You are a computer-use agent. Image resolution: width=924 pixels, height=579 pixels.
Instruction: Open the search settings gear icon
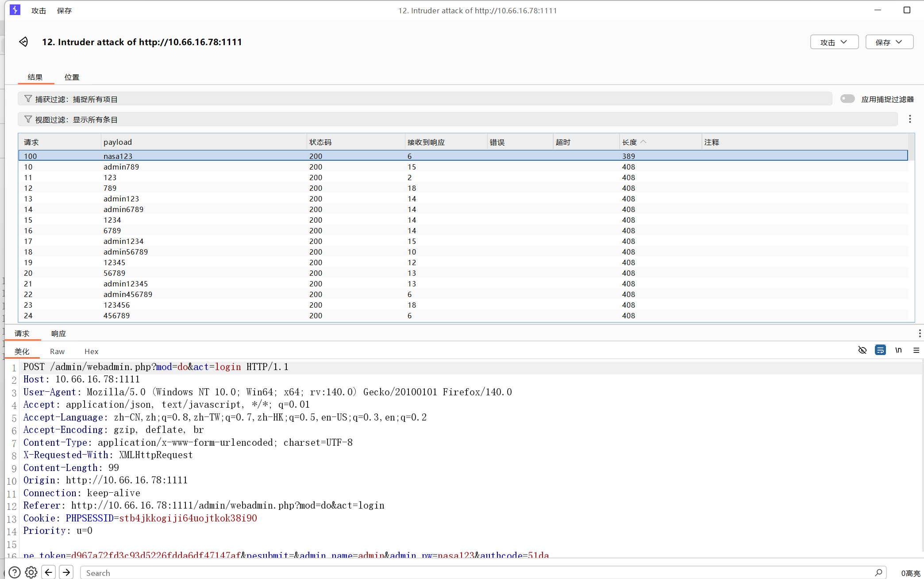(31, 572)
